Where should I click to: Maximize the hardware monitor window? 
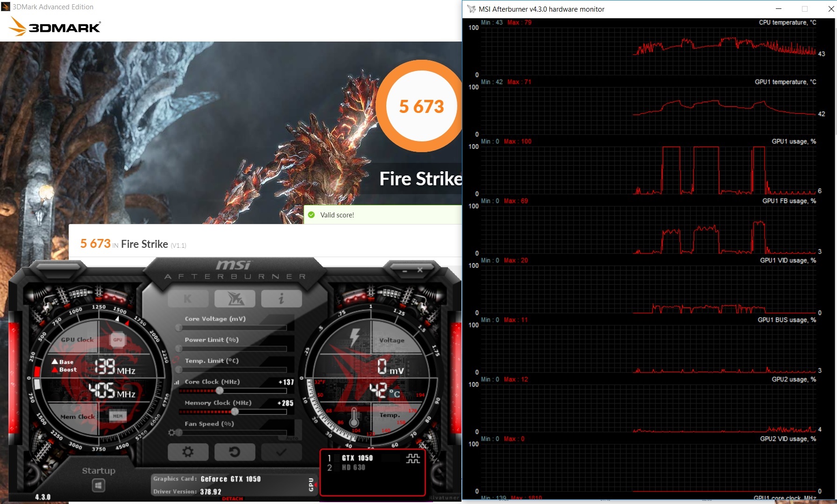tap(804, 9)
